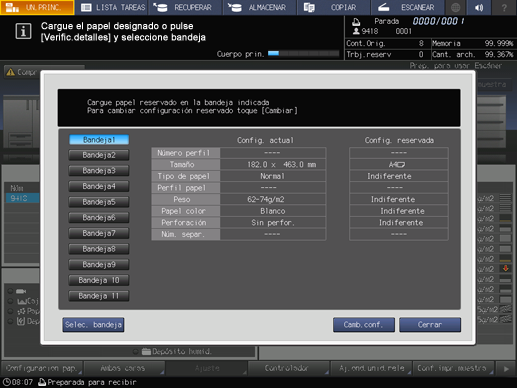517x388 pixels.
Task: Click the printer status icon near Parada
Action: pyautogui.click(x=356, y=22)
